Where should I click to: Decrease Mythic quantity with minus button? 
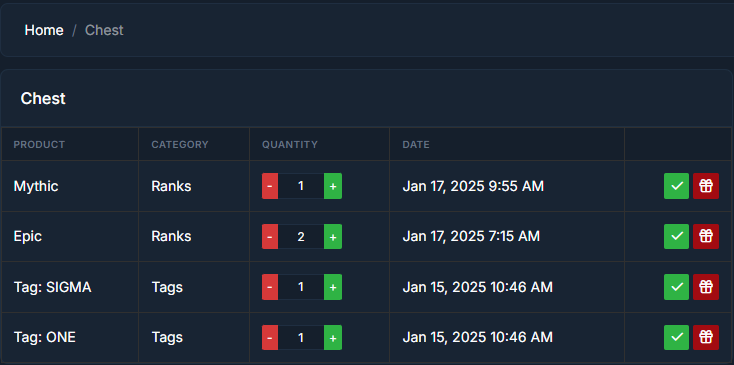click(x=270, y=186)
